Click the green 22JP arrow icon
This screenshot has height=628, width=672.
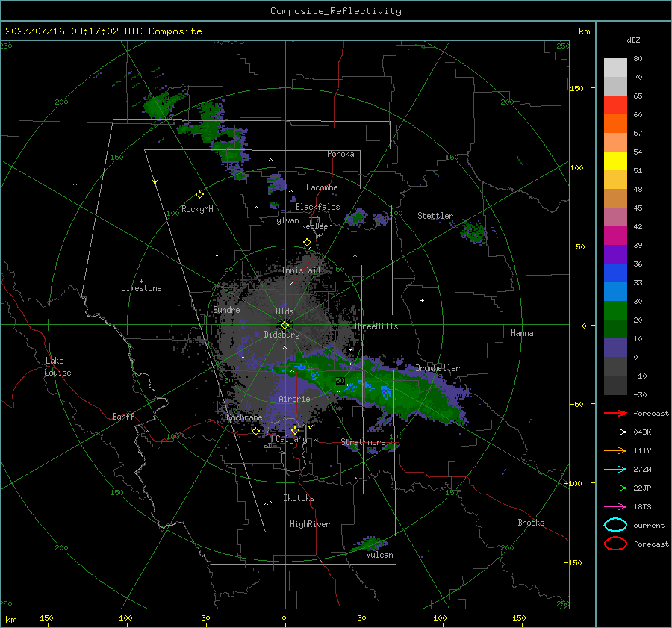(615, 488)
